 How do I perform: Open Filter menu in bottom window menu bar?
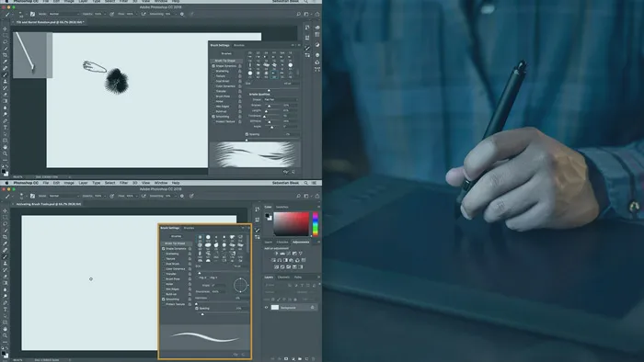click(x=123, y=183)
